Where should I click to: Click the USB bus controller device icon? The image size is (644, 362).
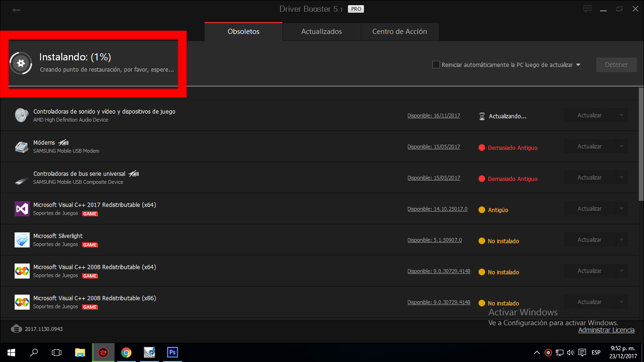22,180
